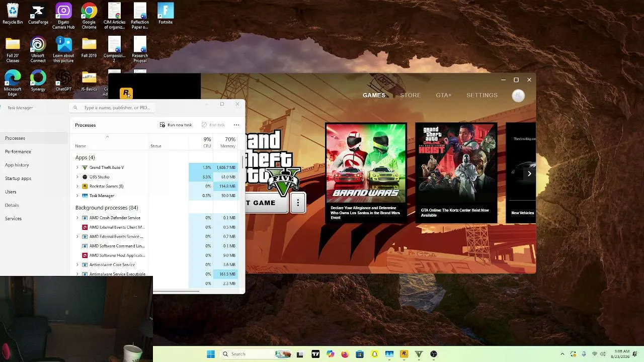Switch to the Performance page
This screenshot has height=362, width=644.
click(x=34, y=152)
